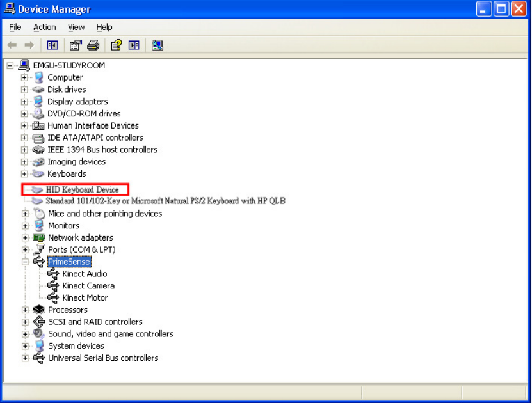Expand the Computer node

click(x=24, y=77)
